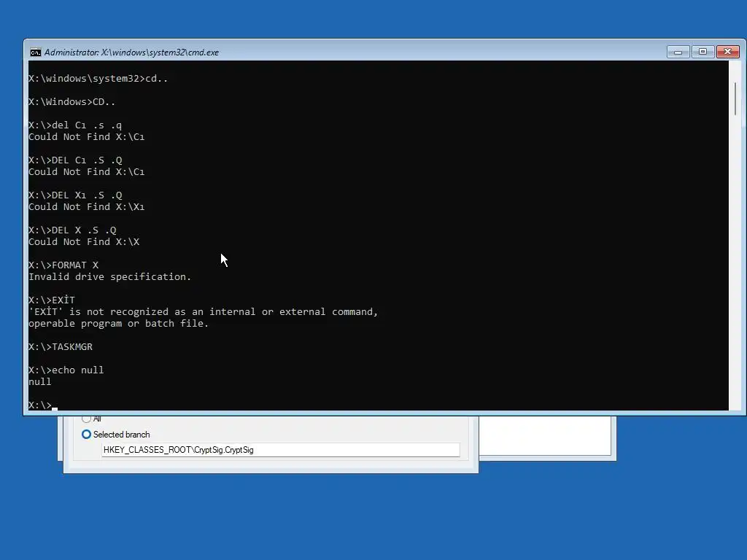Click the 'Could Not Find X:\X' line

[x=84, y=242]
